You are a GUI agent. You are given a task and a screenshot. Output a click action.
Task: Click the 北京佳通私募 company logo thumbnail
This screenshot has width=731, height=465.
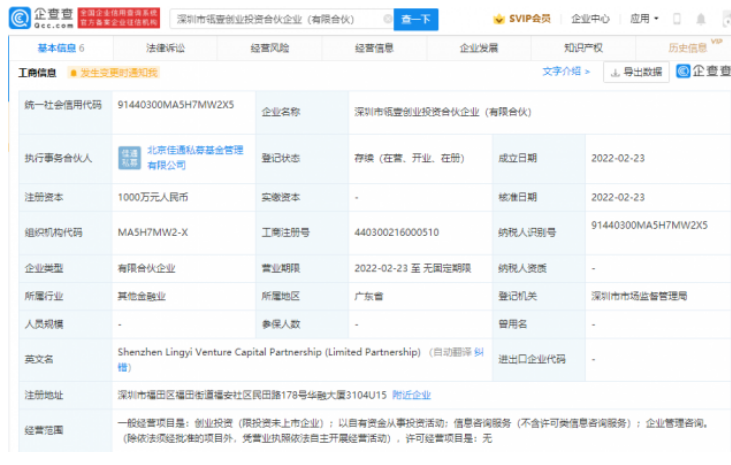[x=129, y=158]
